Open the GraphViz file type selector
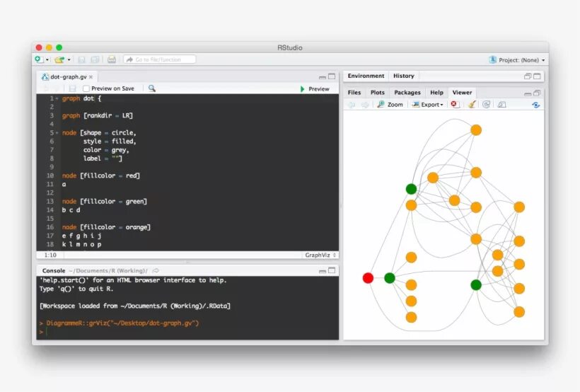Image resolution: width=580 pixels, height=392 pixels. click(x=320, y=255)
